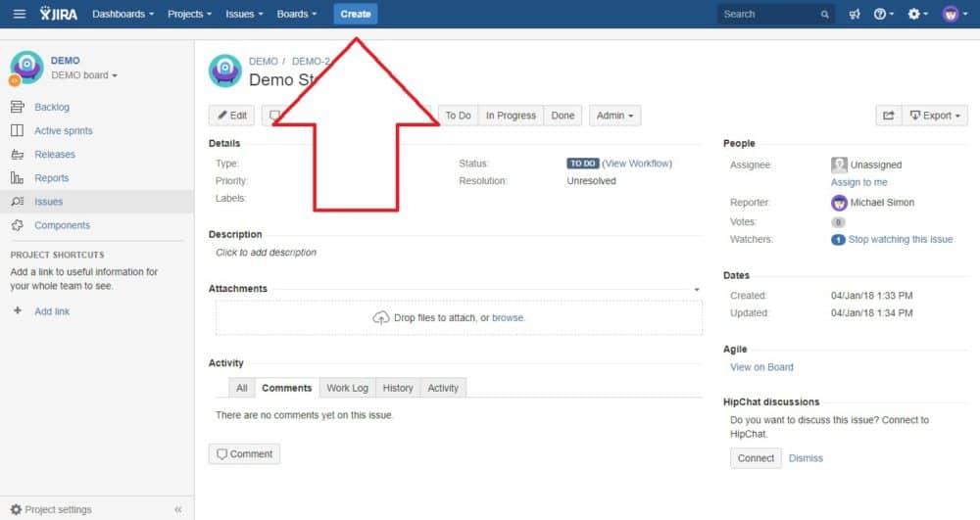Click the Backlog icon in sidebar
The height and width of the screenshot is (520, 980).
point(18,107)
